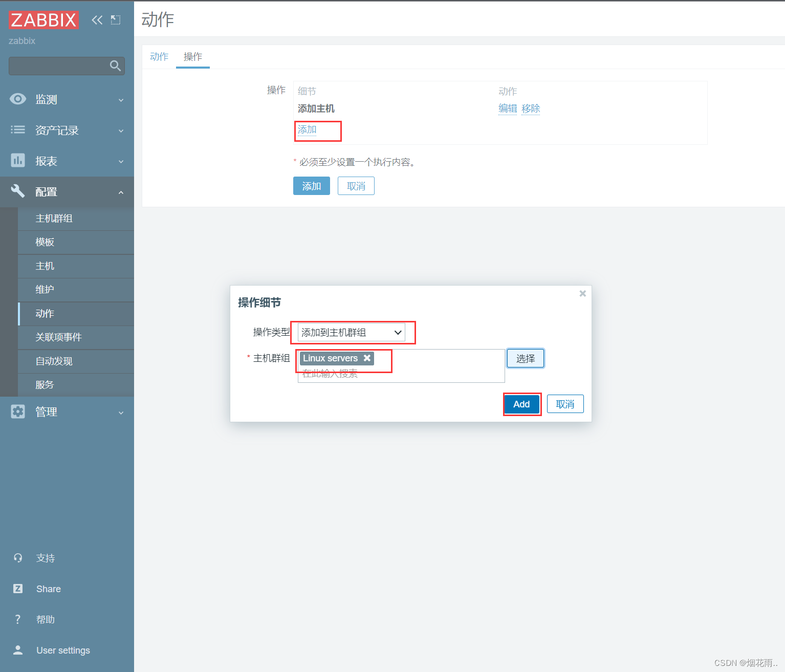Click the 取消 button on the action form

tap(356, 186)
